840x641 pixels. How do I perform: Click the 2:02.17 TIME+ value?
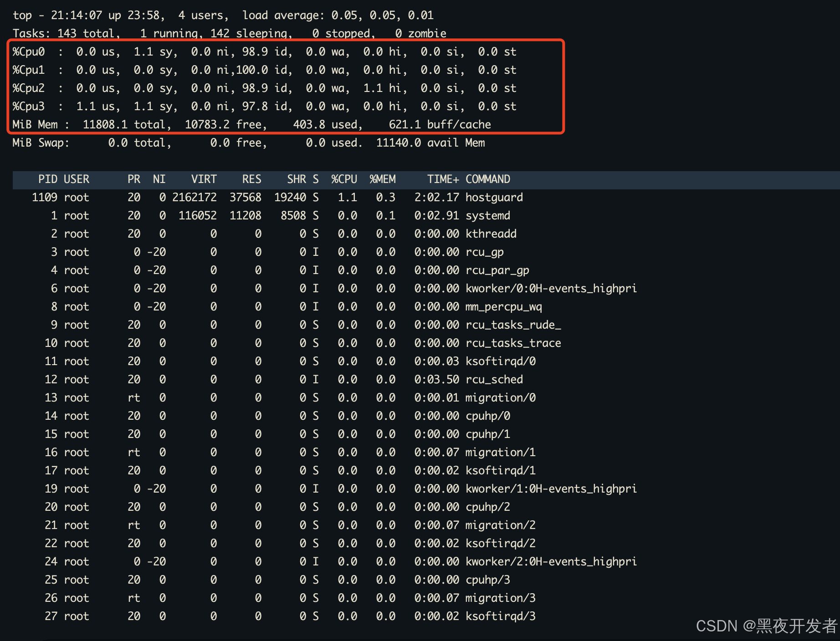click(x=437, y=198)
